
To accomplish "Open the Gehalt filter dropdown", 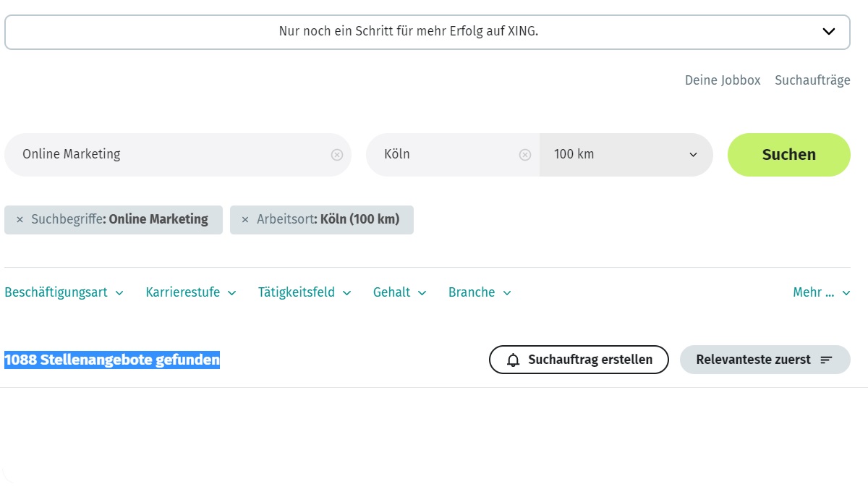I will click(x=399, y=292).
